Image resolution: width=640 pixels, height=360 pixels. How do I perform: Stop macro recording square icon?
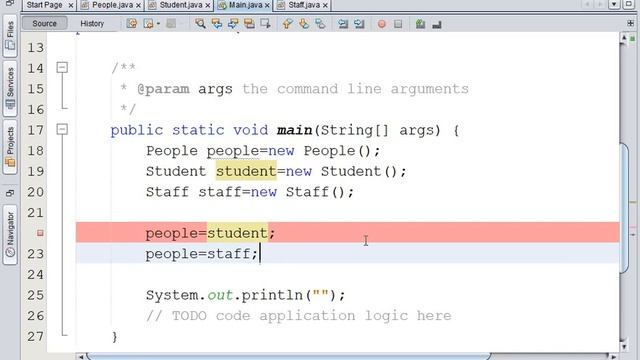pyautogui.click(x=398, y=24)
